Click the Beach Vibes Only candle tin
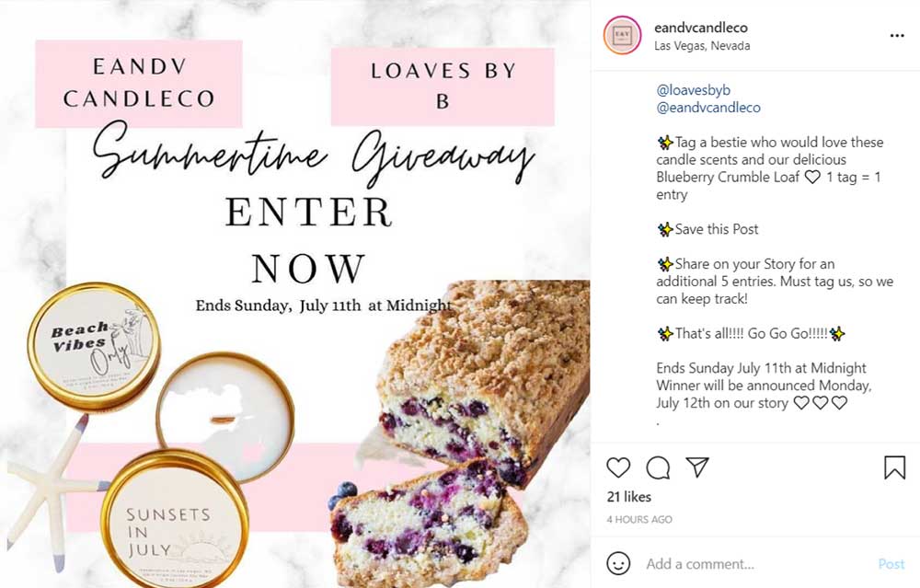Screen dimensions: 920x588 [94, 346]
